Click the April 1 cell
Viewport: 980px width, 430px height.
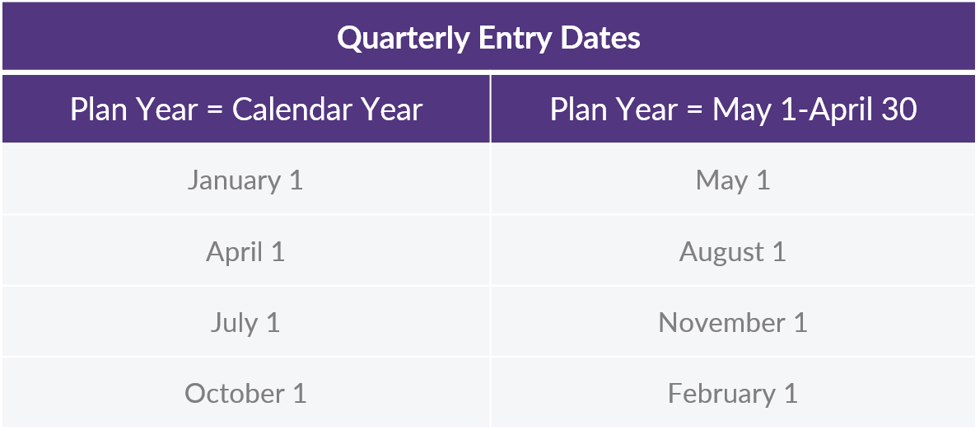[246, 251]
